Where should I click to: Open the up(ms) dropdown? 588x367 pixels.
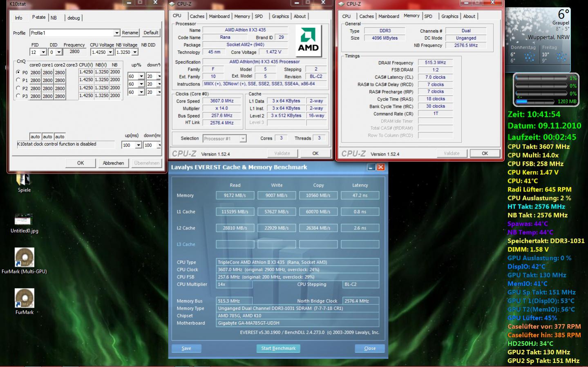pos(139,145)
